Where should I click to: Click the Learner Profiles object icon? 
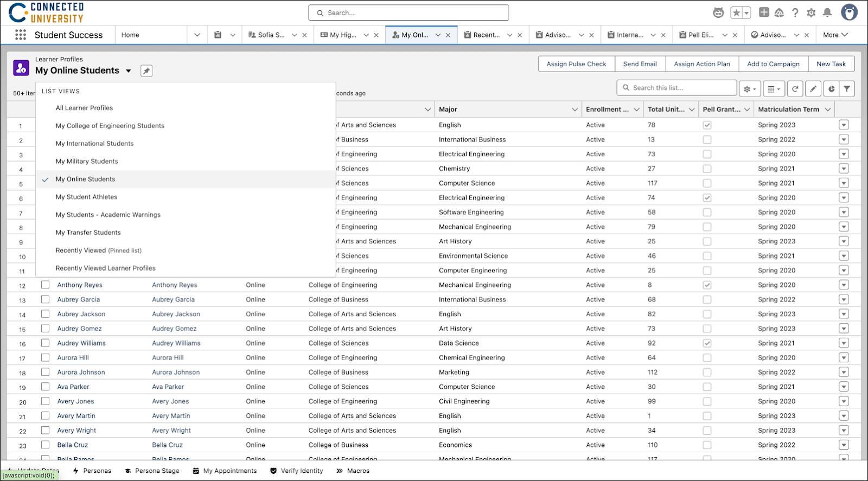click(21, 68)
